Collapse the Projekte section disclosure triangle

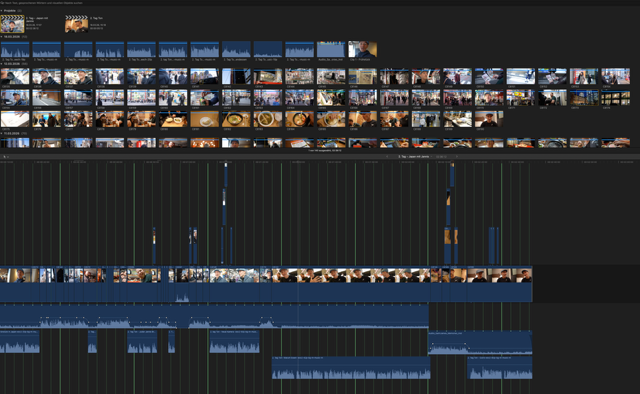(x=2, y=11)
